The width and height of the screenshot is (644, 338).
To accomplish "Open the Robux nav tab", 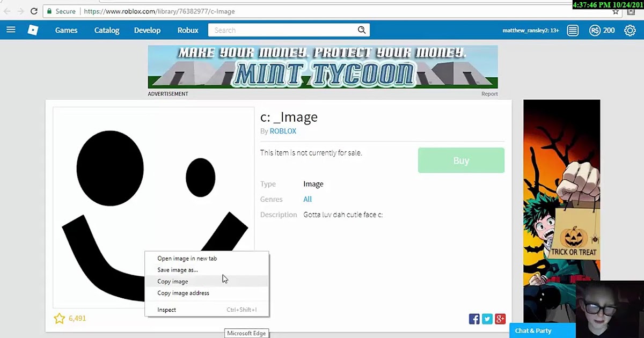I will (x=188, y=30).
